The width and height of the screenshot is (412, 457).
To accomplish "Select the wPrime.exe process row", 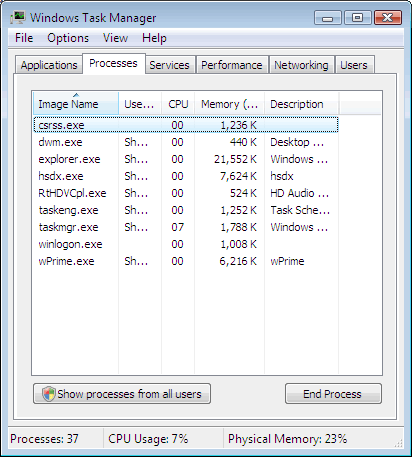I will [x=186, y=261].
